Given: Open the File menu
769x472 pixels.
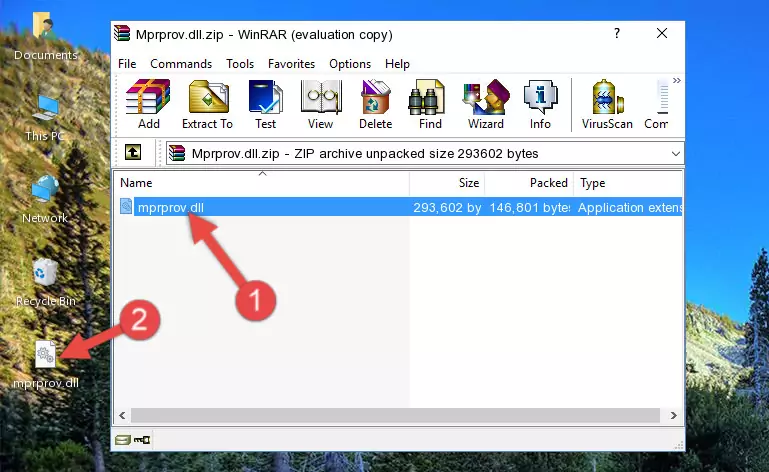Looking at the screenshot, I should tap(127, 64).
